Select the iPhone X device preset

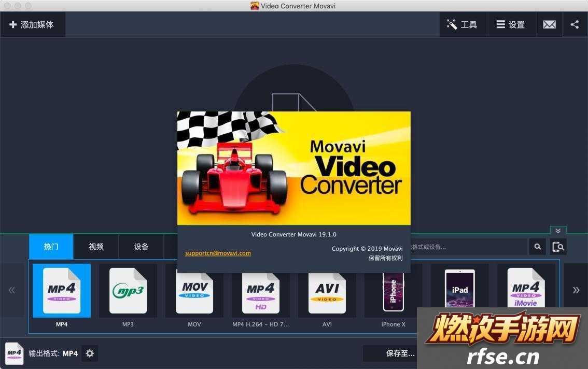(x=394, y=292)
